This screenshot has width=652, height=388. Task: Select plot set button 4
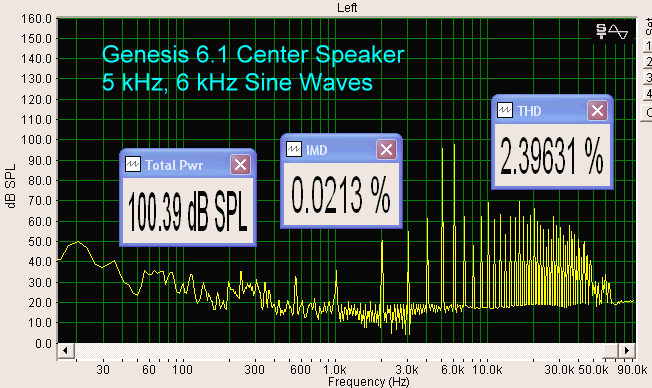point(648,94)
